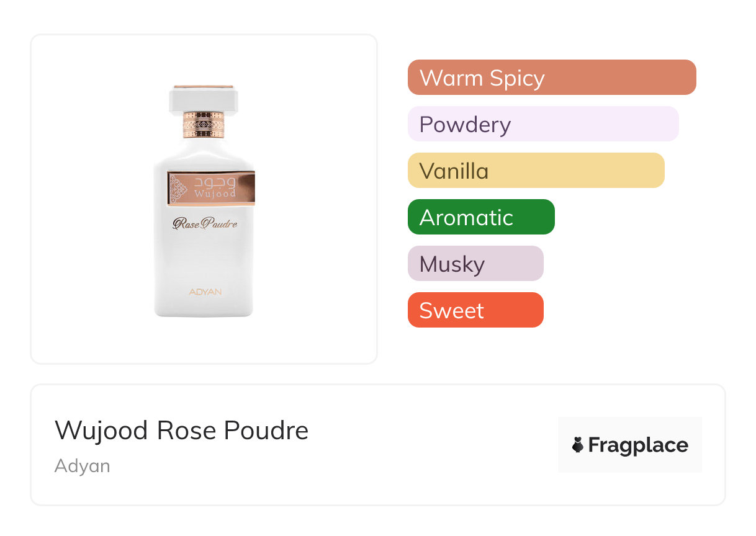The width and height of the screenshot is (756, 536).
Task: Click the Latin Wujood text on the bottle label
Action: pyautogui.click(x=215, y=194)
